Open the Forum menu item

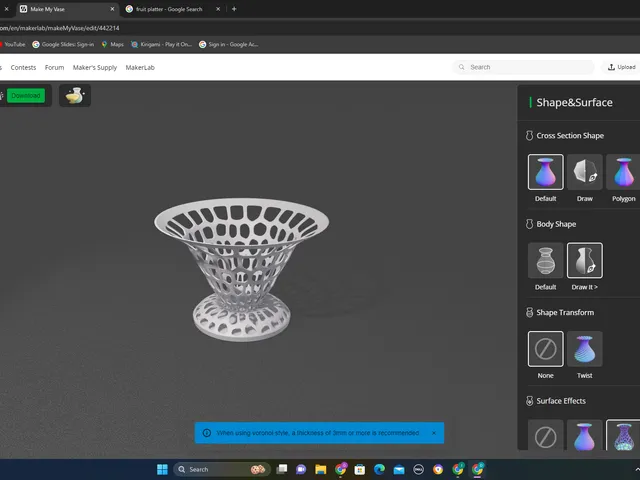coord(54,67)
